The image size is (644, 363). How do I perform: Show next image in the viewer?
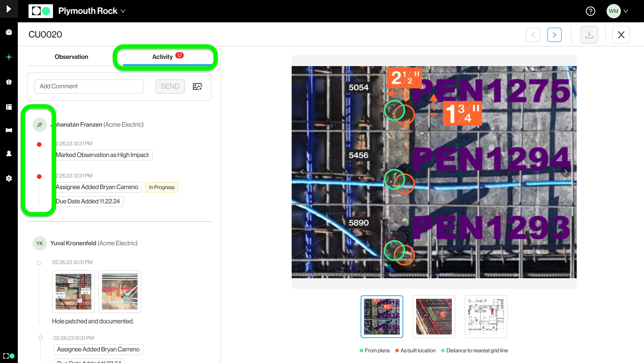[566, 171]
